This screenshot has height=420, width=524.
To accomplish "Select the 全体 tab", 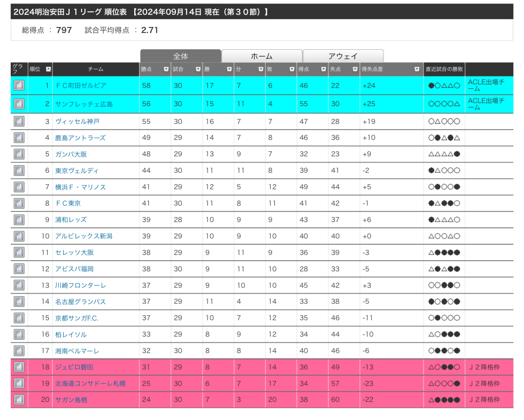I will pyautogui.click(x=180, y=56).
